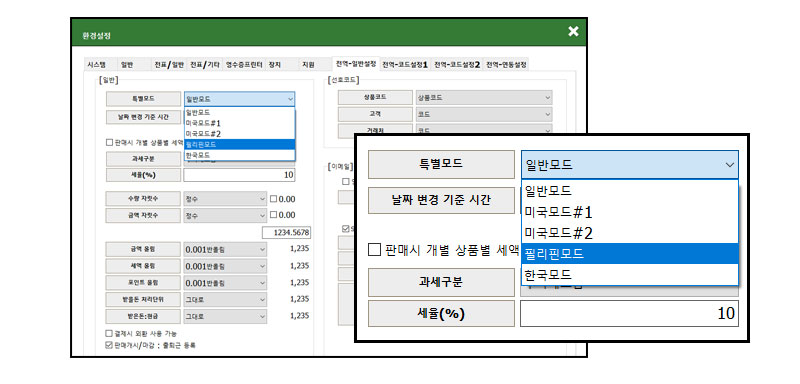This screenshot has width=800, height=384.
Task: Open the 전역-코드설정2 tab
Action: [457, 65]
